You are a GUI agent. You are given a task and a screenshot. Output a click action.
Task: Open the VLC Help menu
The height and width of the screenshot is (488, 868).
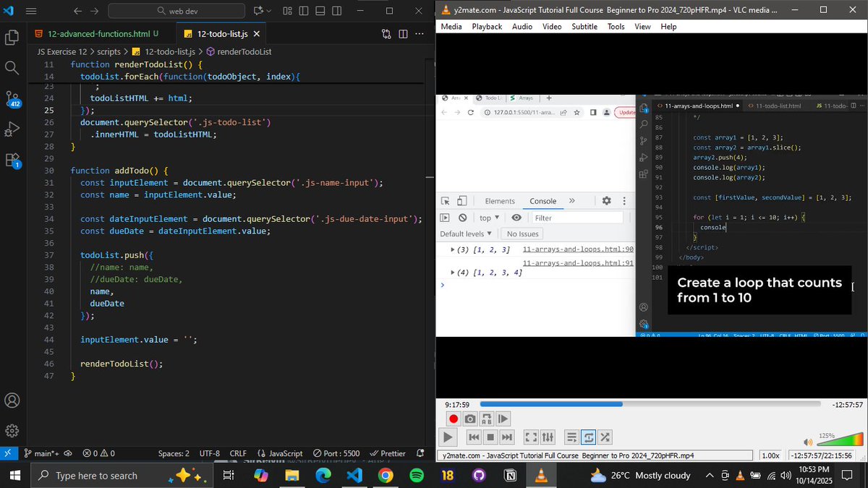[x=668, y=27]
